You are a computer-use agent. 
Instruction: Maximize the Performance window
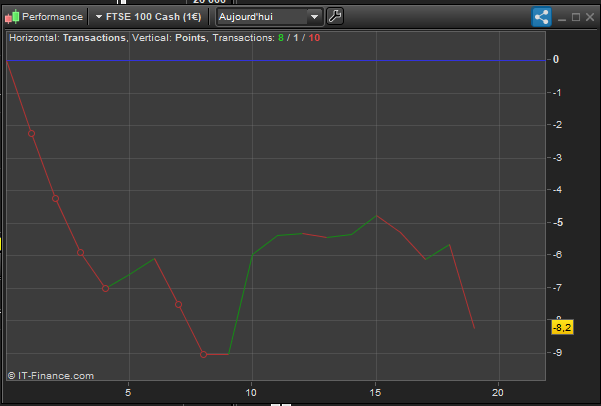coord(576,17)
